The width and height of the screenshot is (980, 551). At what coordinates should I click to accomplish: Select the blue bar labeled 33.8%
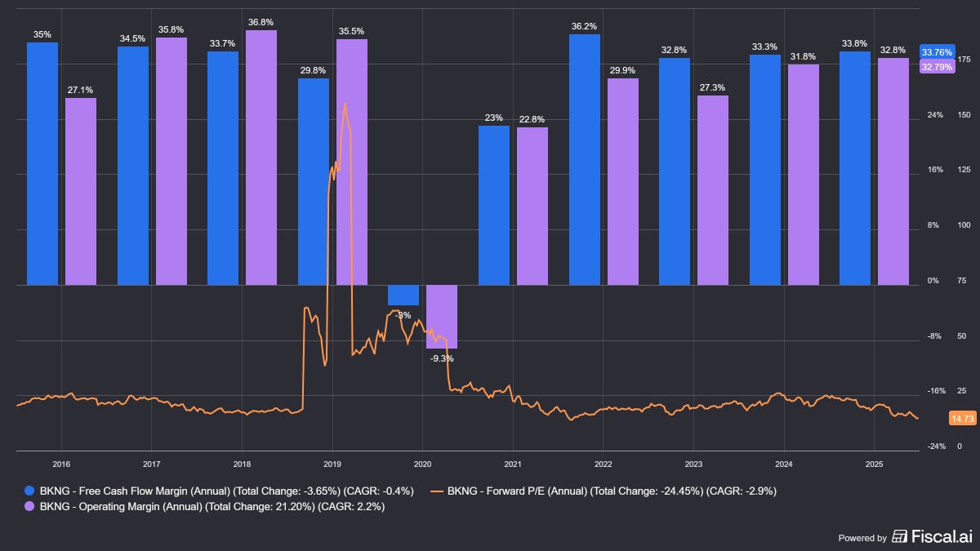pyautogui.click(x=855, y=168)
